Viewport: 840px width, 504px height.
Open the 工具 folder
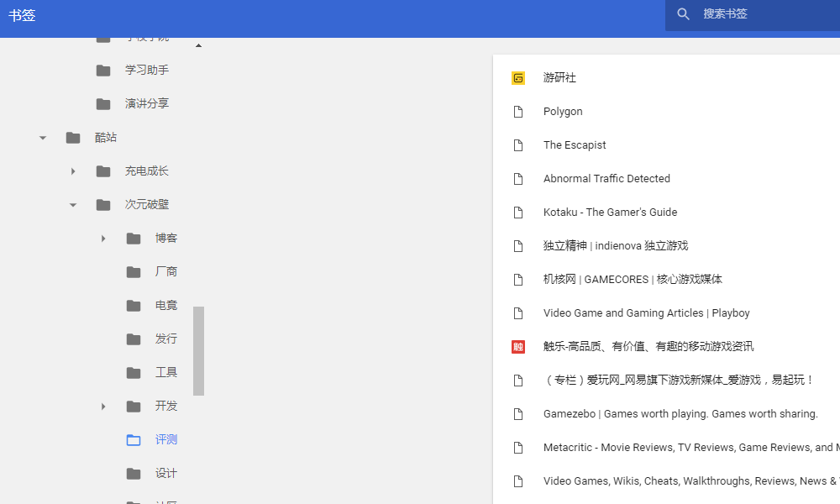click(x=166, y=372)
